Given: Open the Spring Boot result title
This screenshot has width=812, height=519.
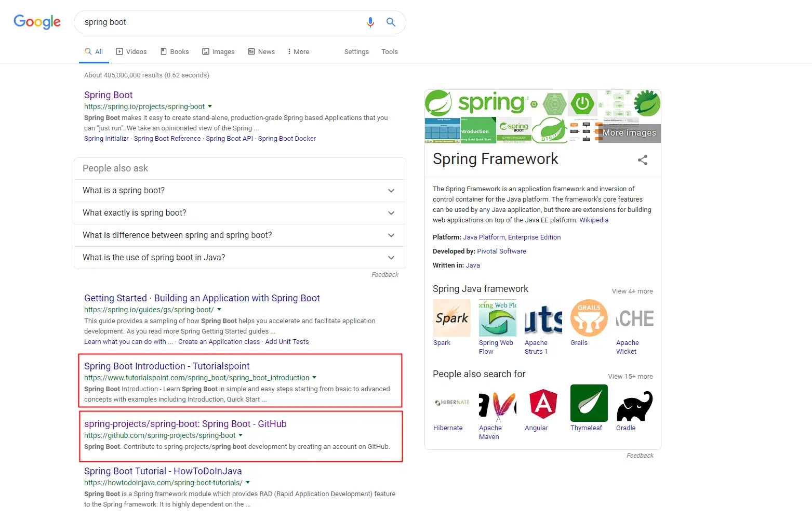Looking at the screenshot, I should pos(108,95).
